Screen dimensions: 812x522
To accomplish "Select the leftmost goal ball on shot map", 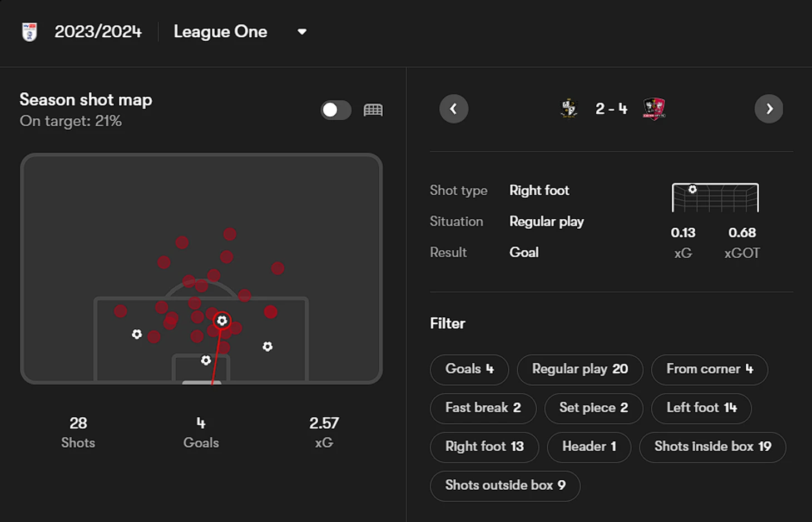I will click(137, 334).
